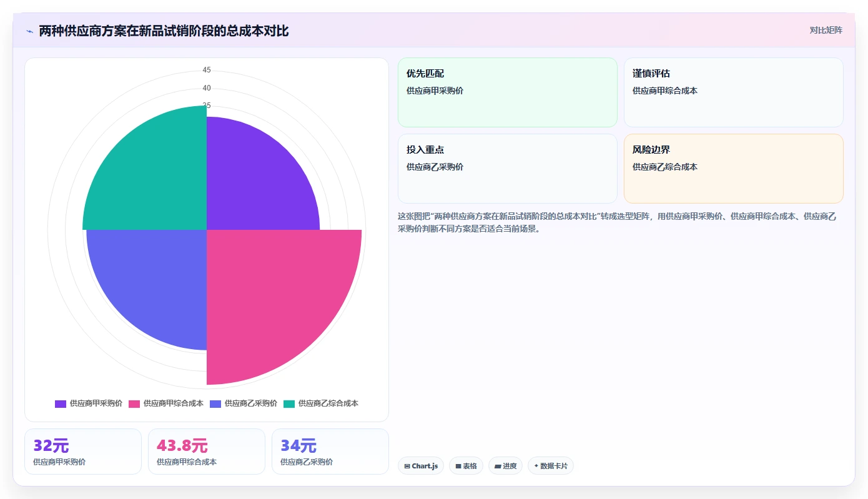Toggle the 供应商乙综合成本 legend swatch

coord(289,404)
